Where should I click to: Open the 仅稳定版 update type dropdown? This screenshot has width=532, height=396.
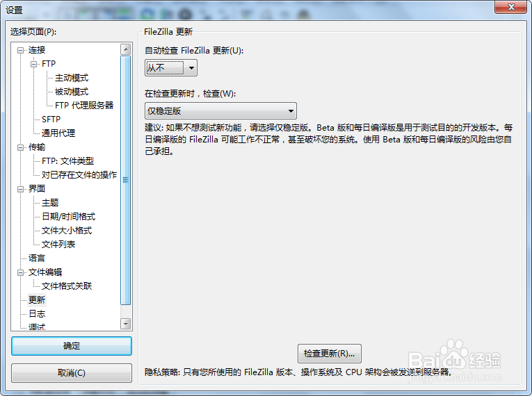pos(220,111)
